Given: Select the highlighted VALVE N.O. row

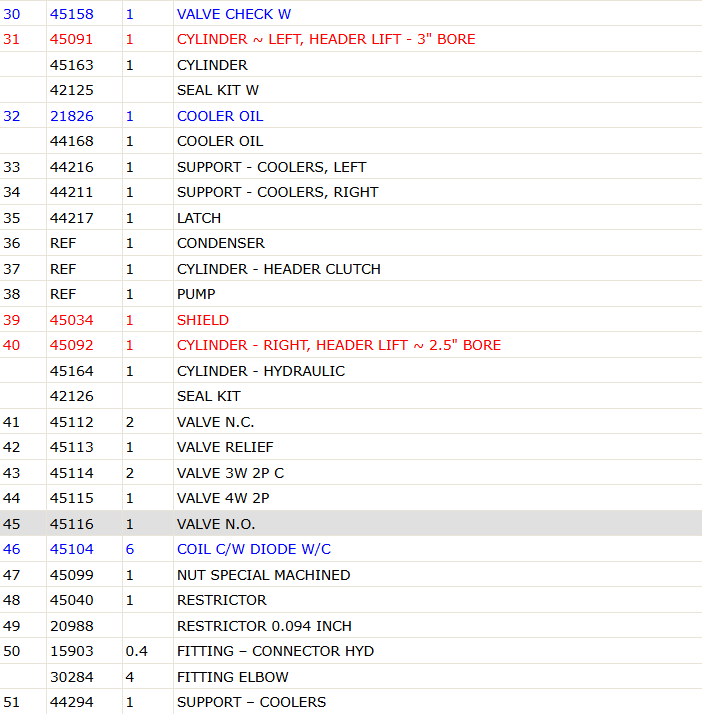Looking at the screenshot, I should [x=351, y=524].
